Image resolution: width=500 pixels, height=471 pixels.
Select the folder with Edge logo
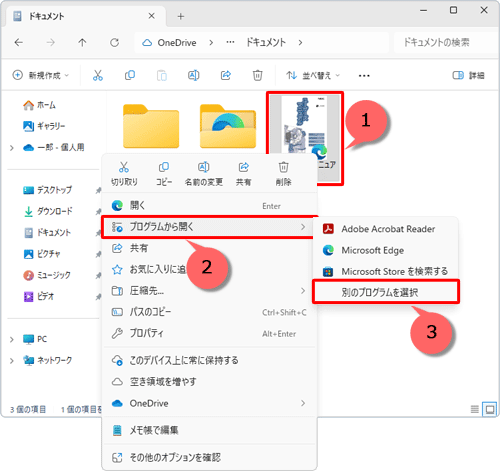tap(228, 126)
